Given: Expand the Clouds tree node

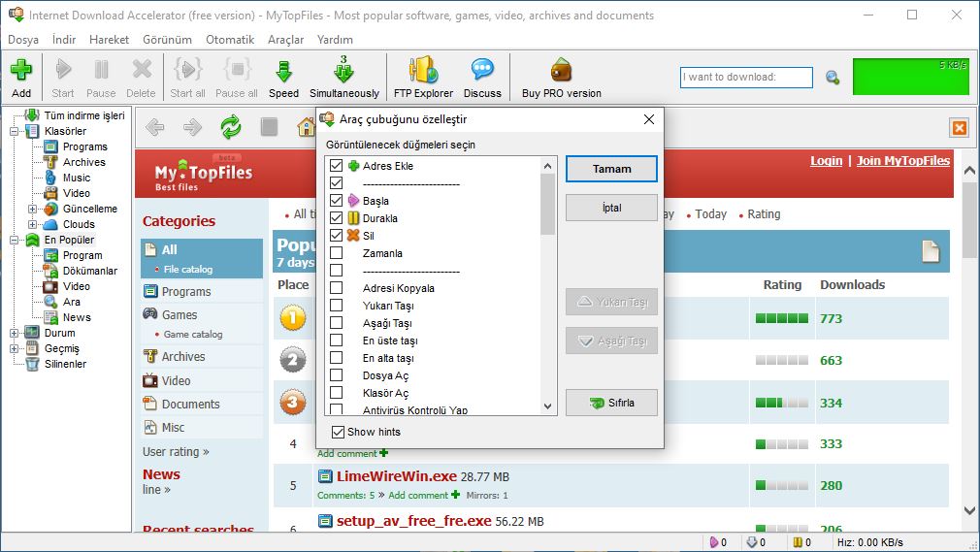Looking at the screenshot, I should click(x=32, y=224).
